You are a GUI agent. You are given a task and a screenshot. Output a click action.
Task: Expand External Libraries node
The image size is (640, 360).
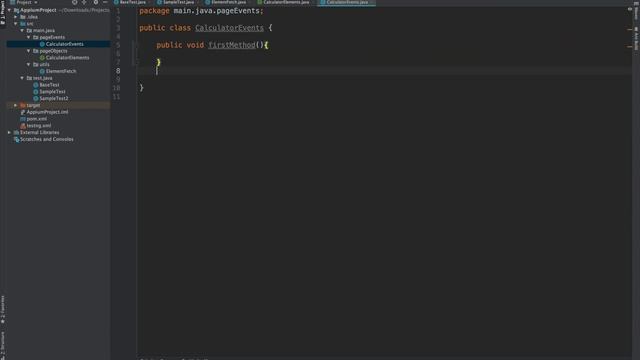[9, 132]
